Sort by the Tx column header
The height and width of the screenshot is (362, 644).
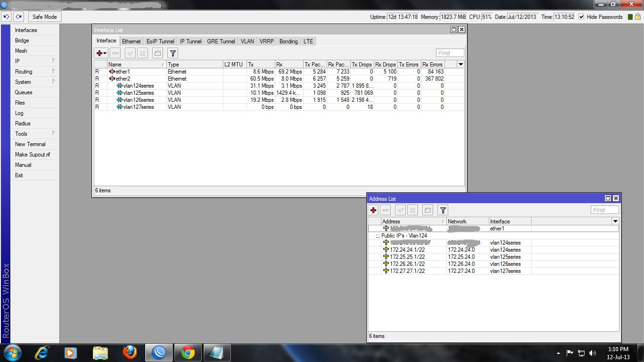[261, 65]
